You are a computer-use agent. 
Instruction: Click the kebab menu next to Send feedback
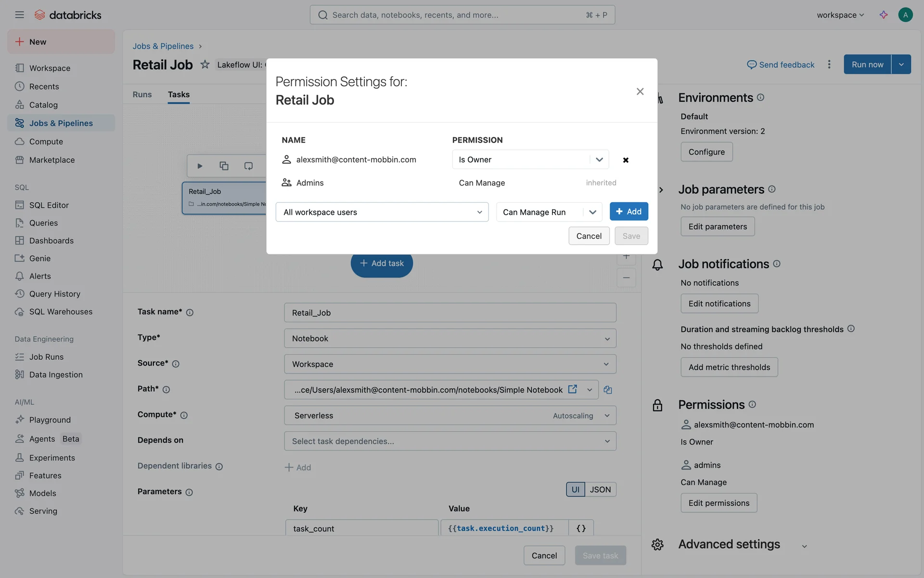[x=829, y=65]
